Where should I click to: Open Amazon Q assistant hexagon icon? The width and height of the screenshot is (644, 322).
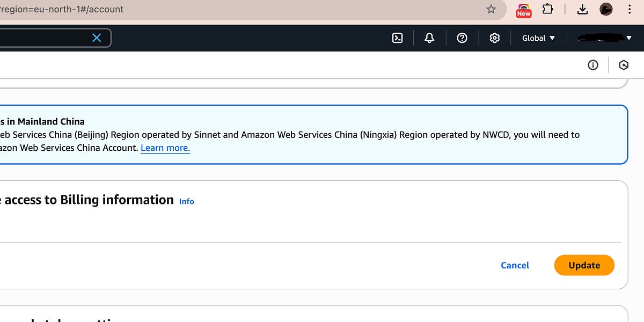(x=624, y=65)
